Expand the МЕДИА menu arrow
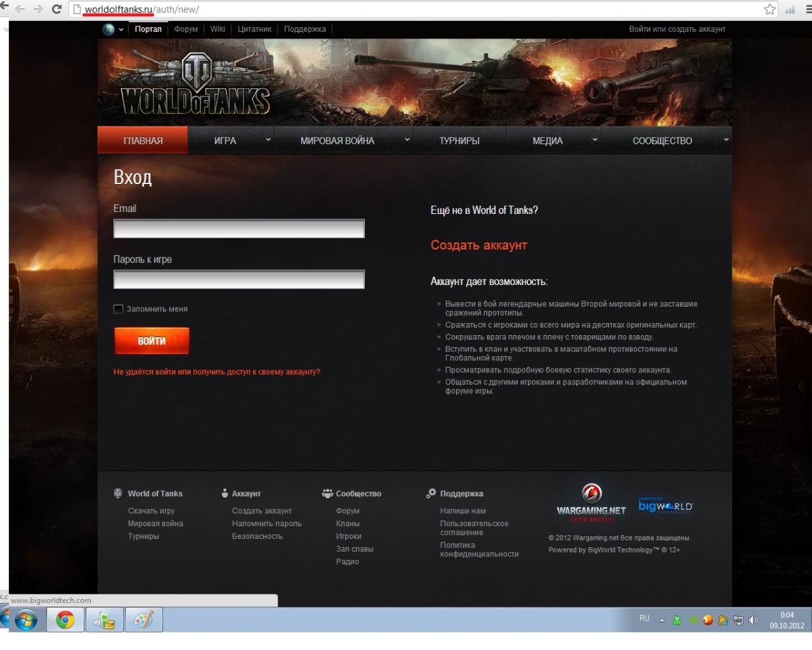The image size is (812, 650). click(x=595, y=140)
